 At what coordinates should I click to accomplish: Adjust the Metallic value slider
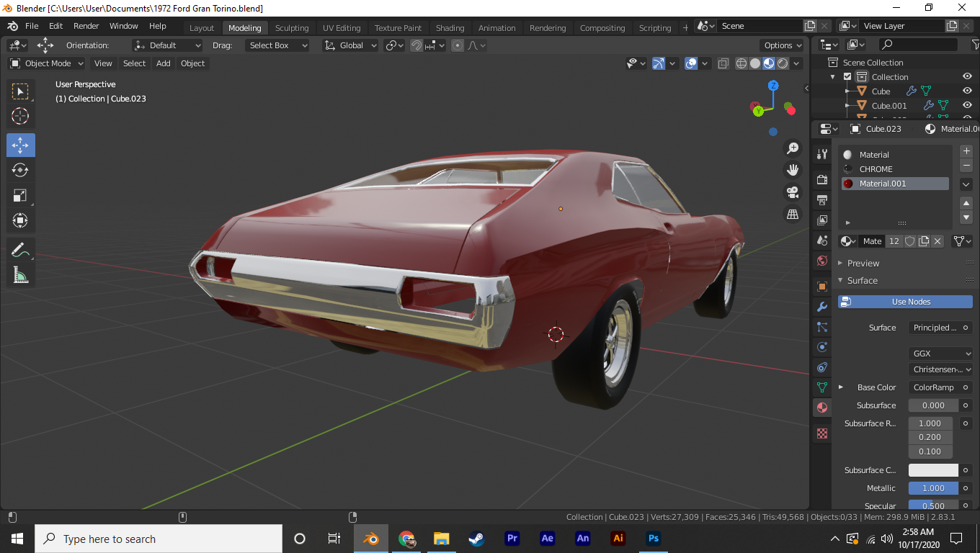click(933, 488)
